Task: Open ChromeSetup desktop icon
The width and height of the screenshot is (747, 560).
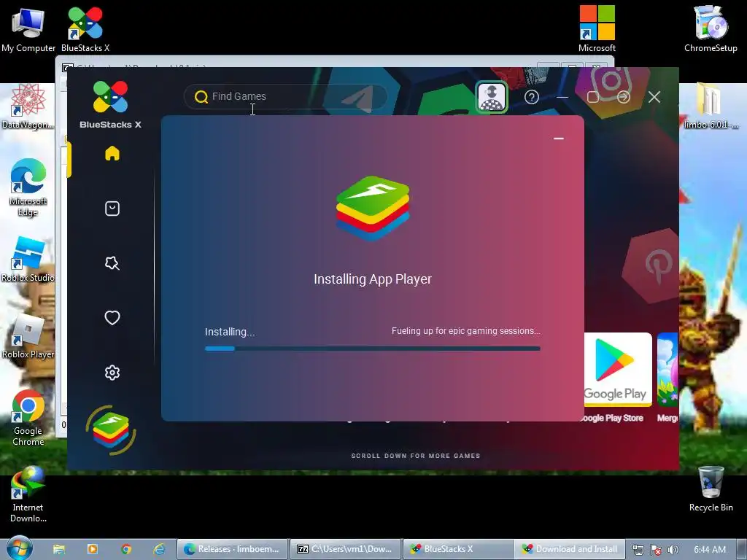Action: [x=711, y=29]
